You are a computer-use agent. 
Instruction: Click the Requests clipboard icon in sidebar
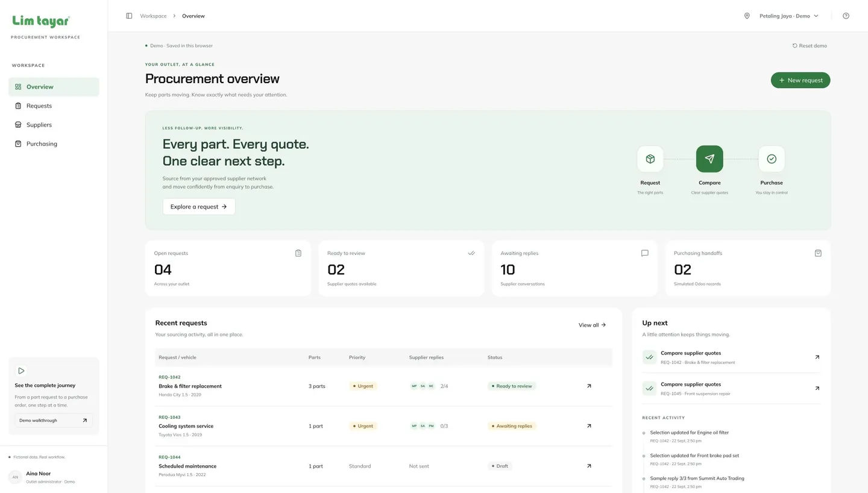pos(18,105)
